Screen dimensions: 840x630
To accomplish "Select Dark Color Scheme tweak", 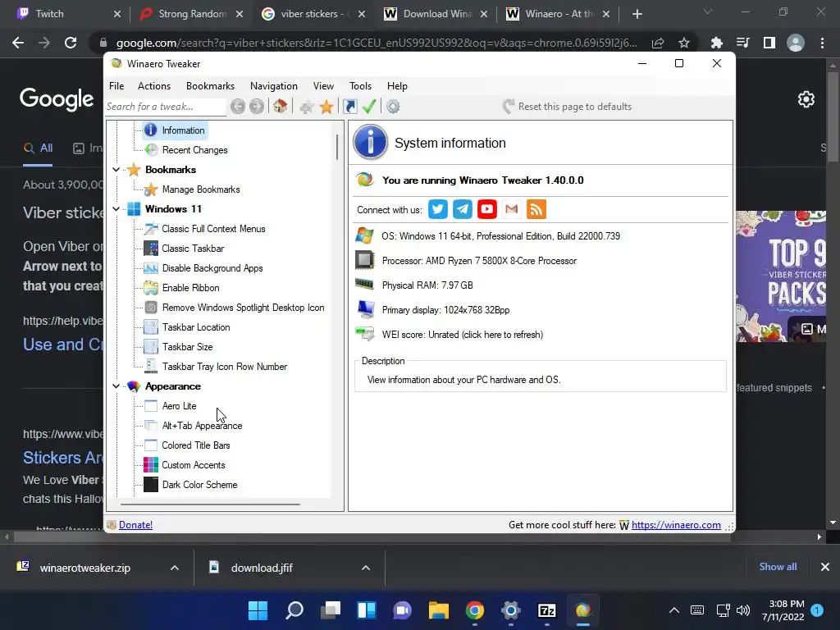I will point(199,485).
